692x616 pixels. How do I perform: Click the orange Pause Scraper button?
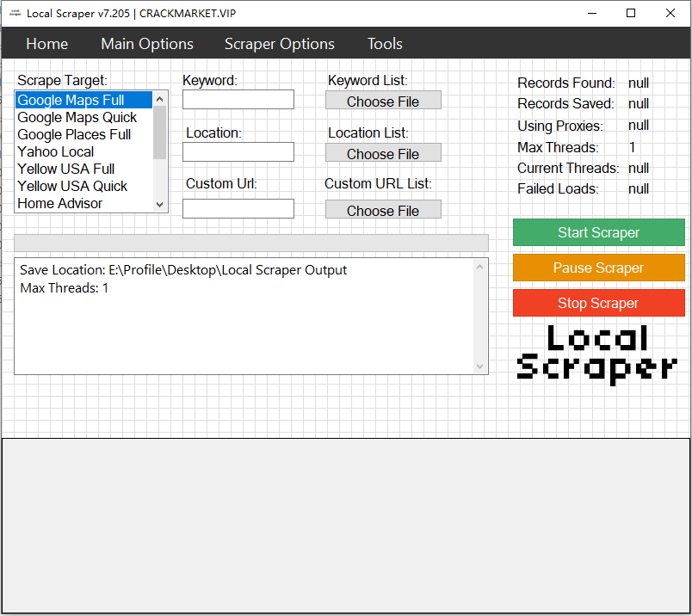pyautogui.click(x=598, y=268)
